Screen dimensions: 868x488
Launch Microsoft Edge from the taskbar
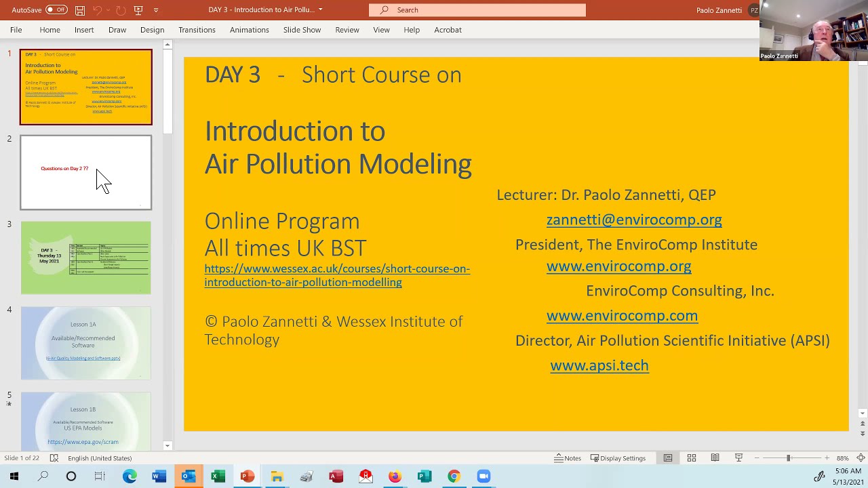[x=130, y=476]
